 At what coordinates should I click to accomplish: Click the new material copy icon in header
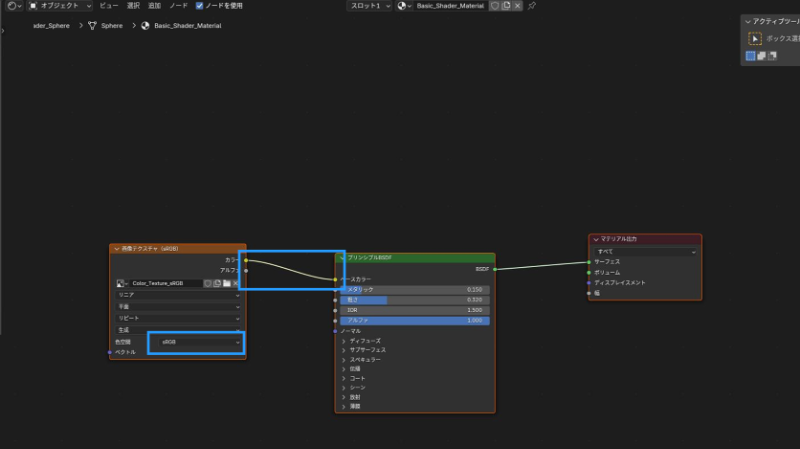click(506, 6)
